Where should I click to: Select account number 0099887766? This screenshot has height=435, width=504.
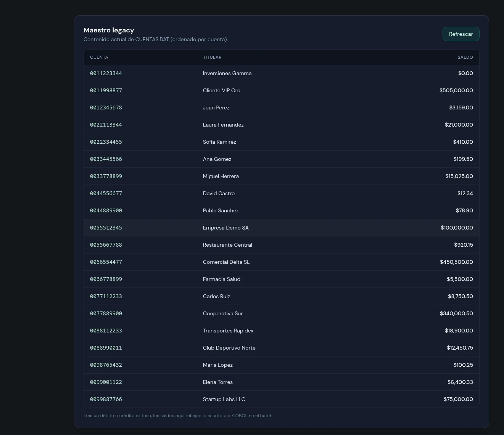coord(106,399)
